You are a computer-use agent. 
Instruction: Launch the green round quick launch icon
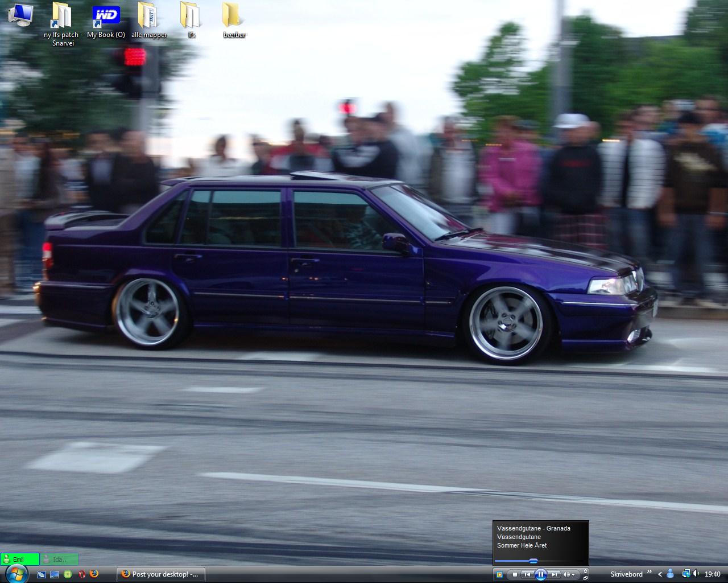[x=68, y=575]
